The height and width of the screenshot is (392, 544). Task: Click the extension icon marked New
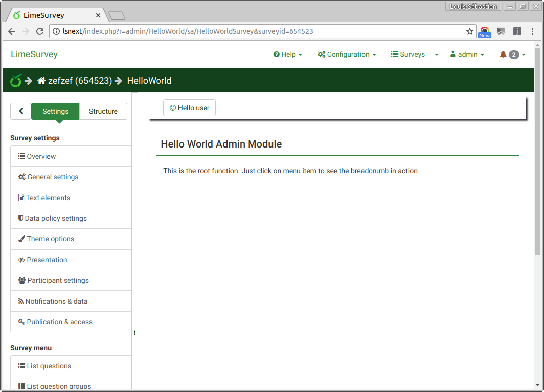click(x=485, y=32)
